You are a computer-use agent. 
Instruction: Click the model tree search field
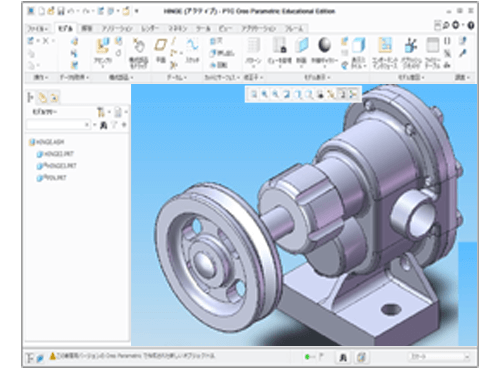point(58,125)
